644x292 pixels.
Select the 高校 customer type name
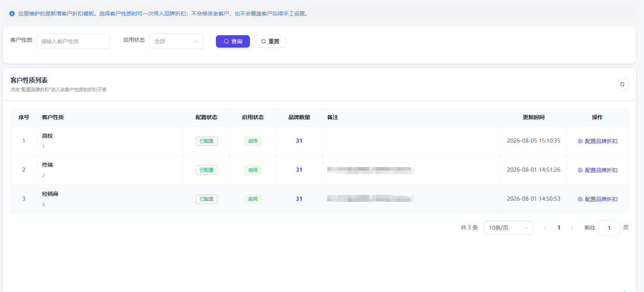[48, 136]
